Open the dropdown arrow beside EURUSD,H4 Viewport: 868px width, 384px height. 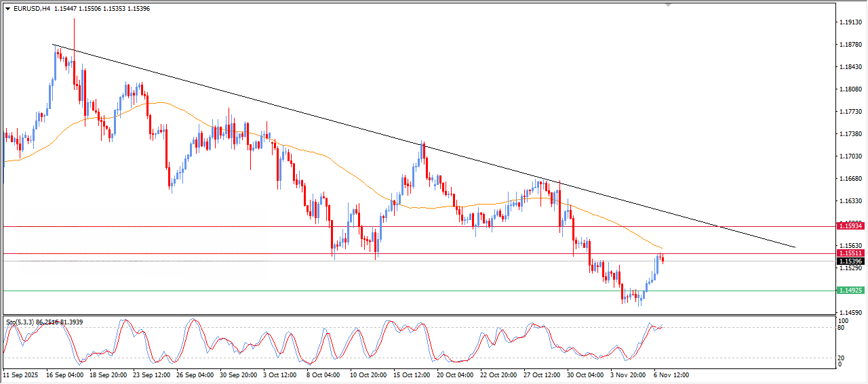[7, 9]
